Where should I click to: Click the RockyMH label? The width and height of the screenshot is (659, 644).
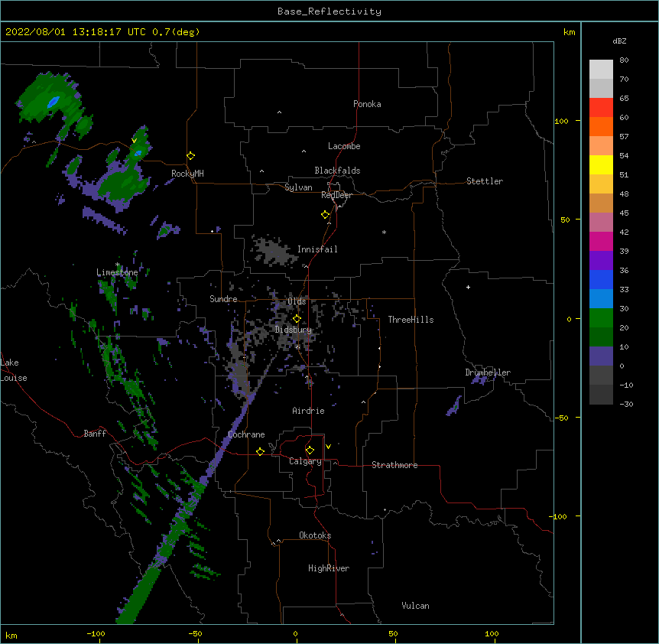click(187, 174)
